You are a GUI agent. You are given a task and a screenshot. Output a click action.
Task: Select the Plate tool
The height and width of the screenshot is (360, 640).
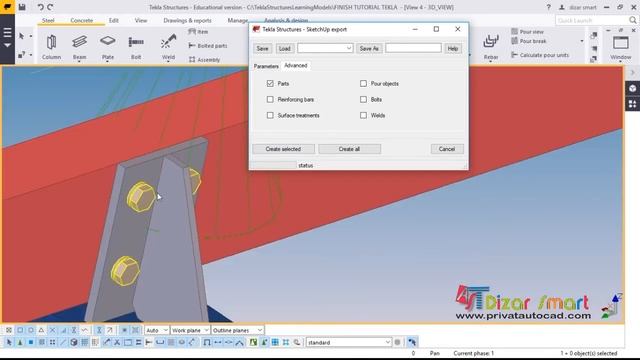pos(108,47)
